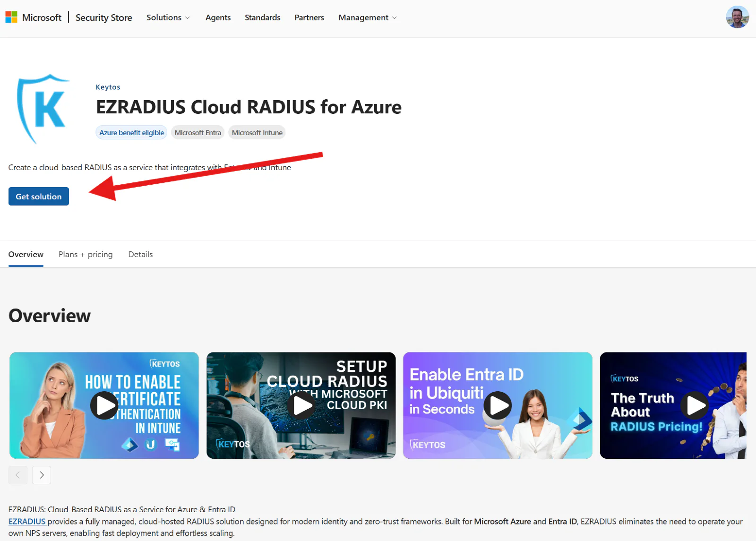Open the Partners page
Viewport: 756px width, 541px height.
[x=309, y=17]
